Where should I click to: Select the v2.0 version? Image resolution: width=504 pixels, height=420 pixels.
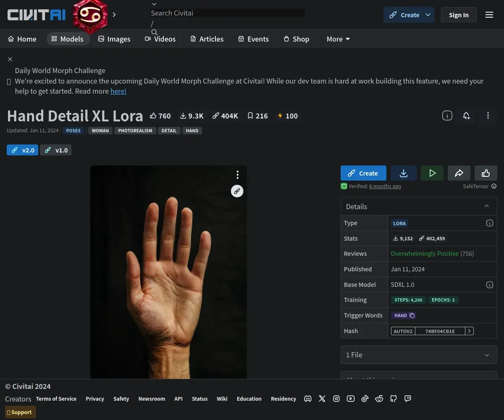click(x=23, y=150)
